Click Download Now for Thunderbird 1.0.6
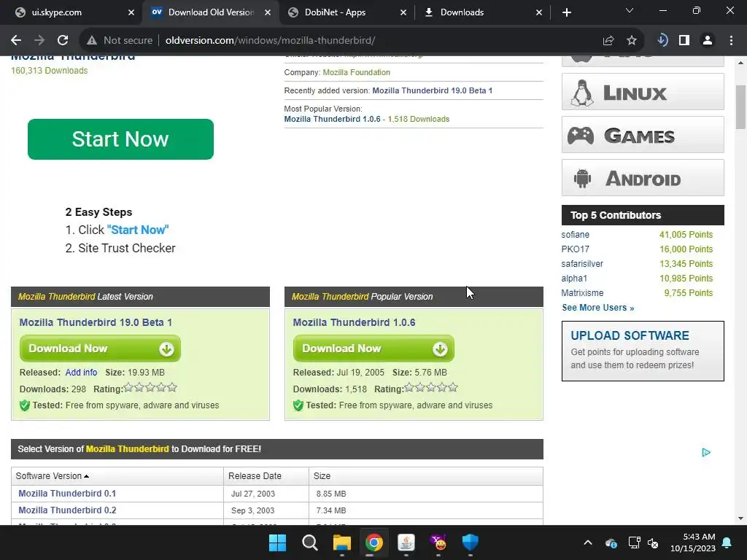The width and height of the screenshot is (747, 560). pos(373,349)
